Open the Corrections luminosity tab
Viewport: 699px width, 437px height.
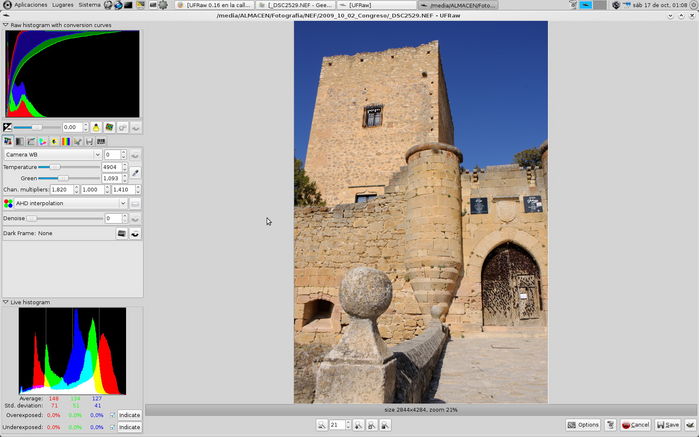54,141
